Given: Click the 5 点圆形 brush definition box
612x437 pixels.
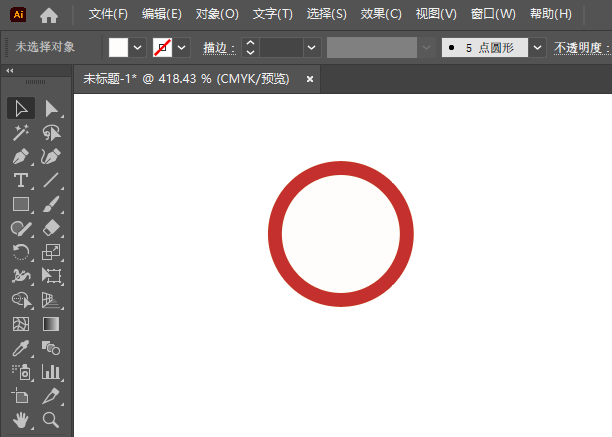Looking at the screenshot, I should click(x=485, y=48).
